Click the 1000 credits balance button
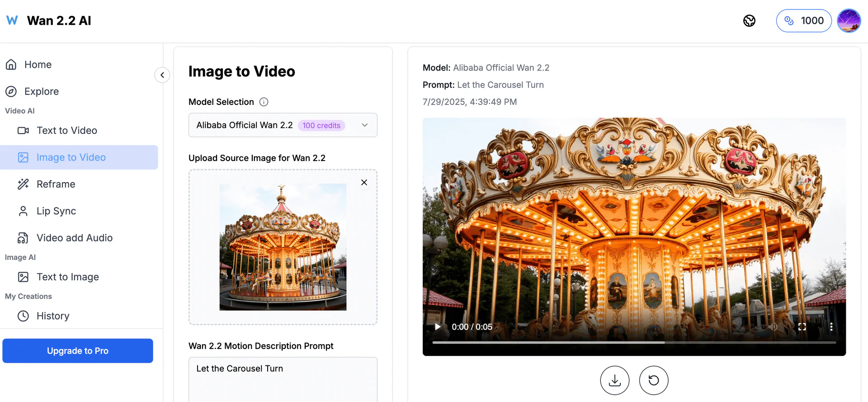 click(804, 21)
